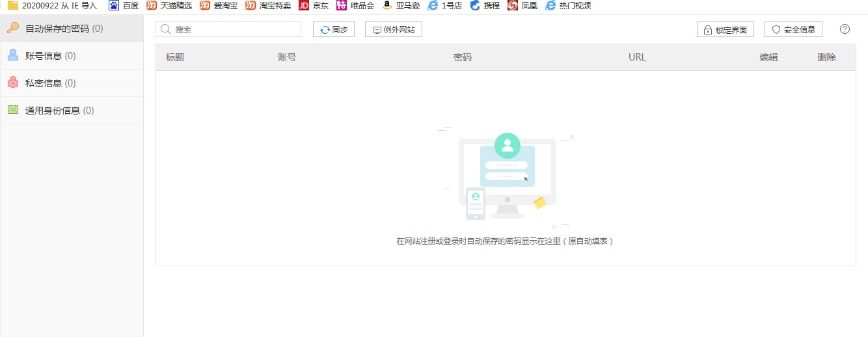Open the 热门视频 bookmark
The height and width of the screenshot is (337, 868).
(568, 5)
